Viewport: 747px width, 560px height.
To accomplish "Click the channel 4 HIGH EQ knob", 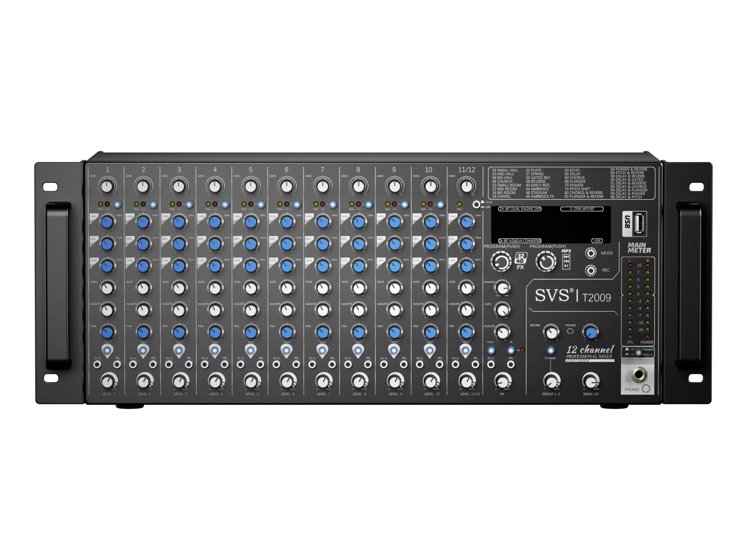I will coord(215,222).
